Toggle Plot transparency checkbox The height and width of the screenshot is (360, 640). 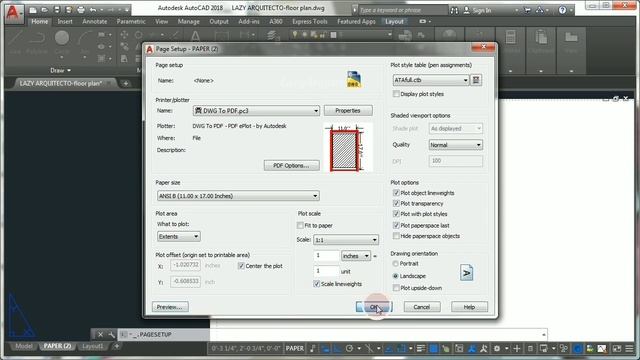point(396,203)
